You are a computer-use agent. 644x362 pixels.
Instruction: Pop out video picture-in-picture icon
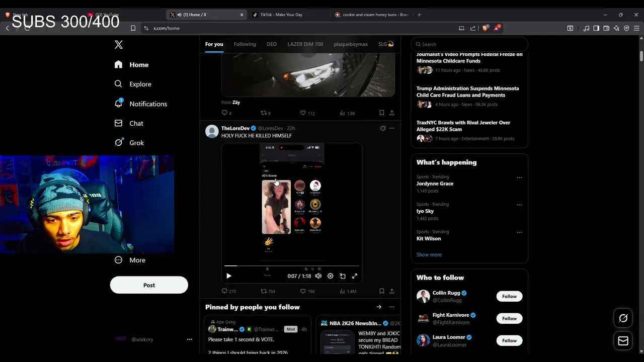[x=343, y=276]
